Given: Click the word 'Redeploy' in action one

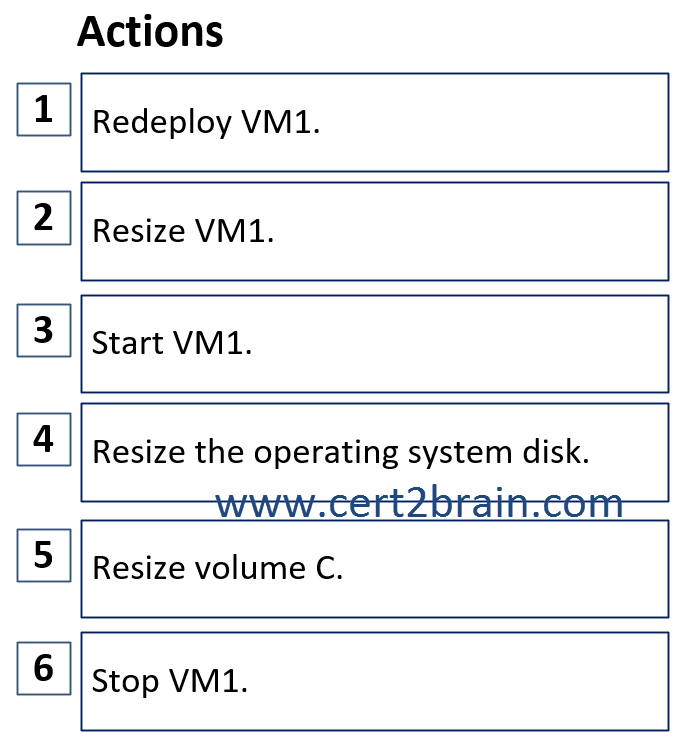Looking at the screenshot, I should 162,123.
